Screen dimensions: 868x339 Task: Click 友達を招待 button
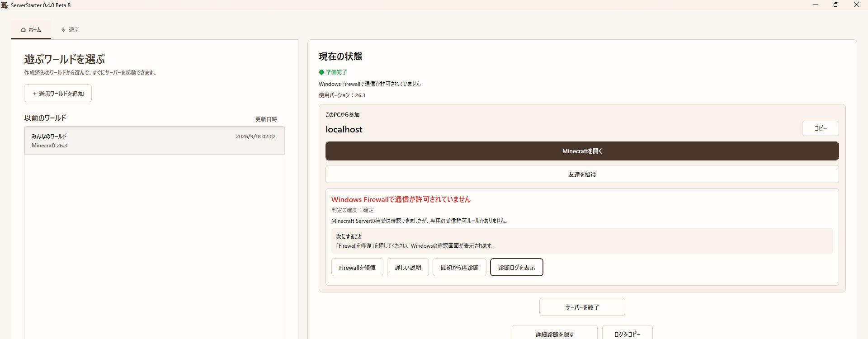(582, 174)
